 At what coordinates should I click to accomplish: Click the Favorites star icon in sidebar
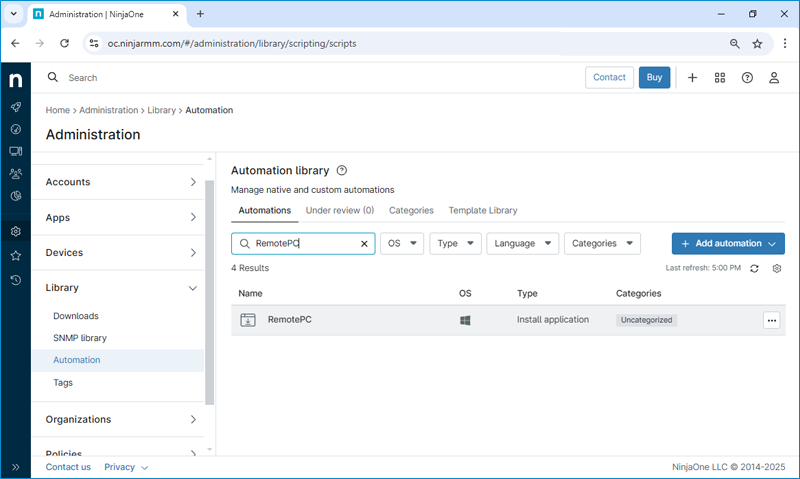click(15, 256)
